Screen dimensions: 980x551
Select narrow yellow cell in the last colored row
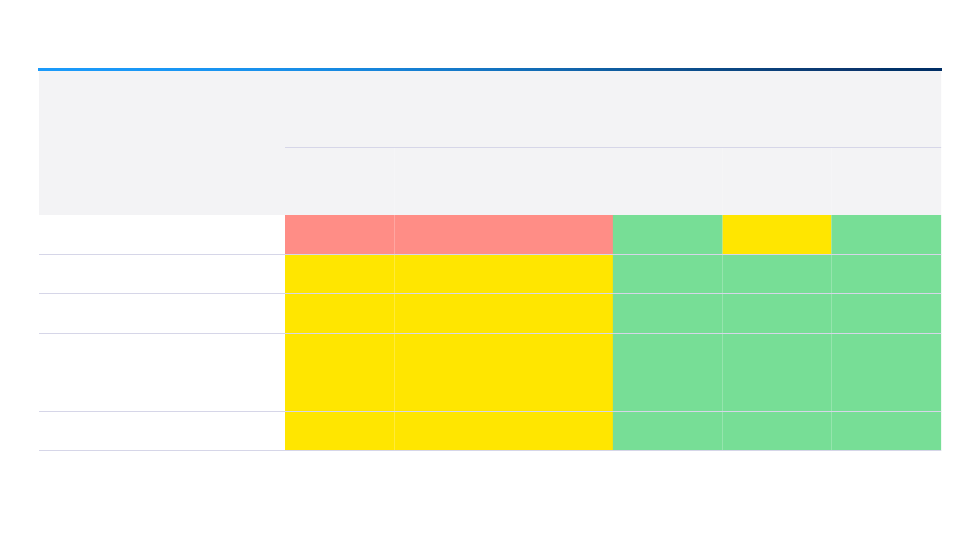pos(339,431)
